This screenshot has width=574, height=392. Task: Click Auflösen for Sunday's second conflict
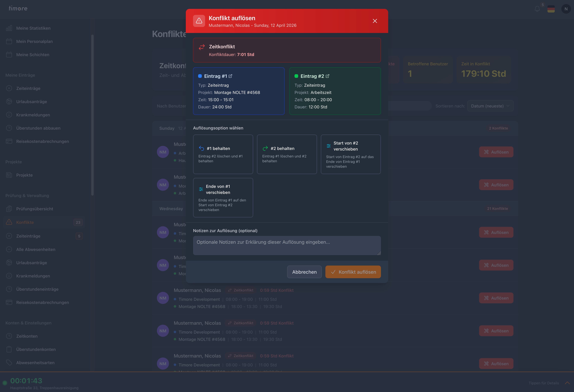point(496,185)
